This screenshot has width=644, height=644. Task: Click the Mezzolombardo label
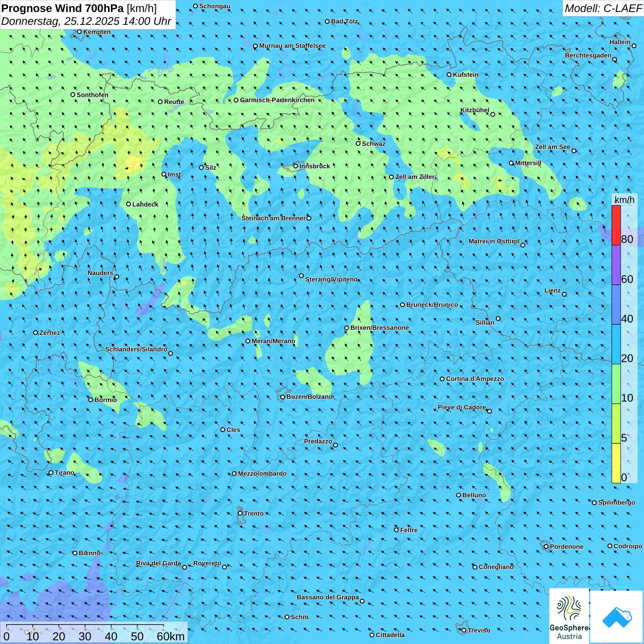[x=262, y=473]
